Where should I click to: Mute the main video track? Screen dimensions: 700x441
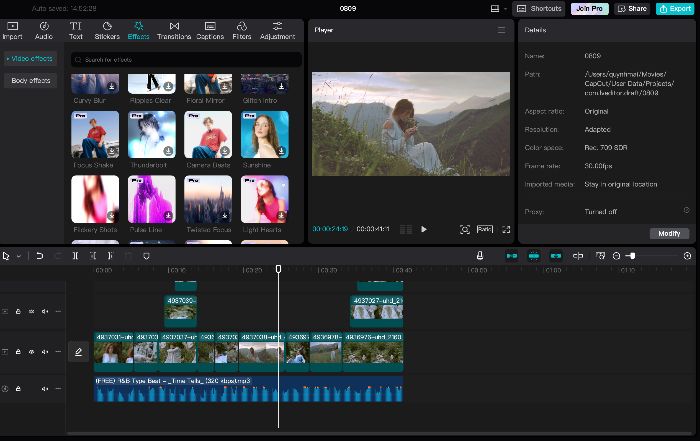click(x=45, y=352)
